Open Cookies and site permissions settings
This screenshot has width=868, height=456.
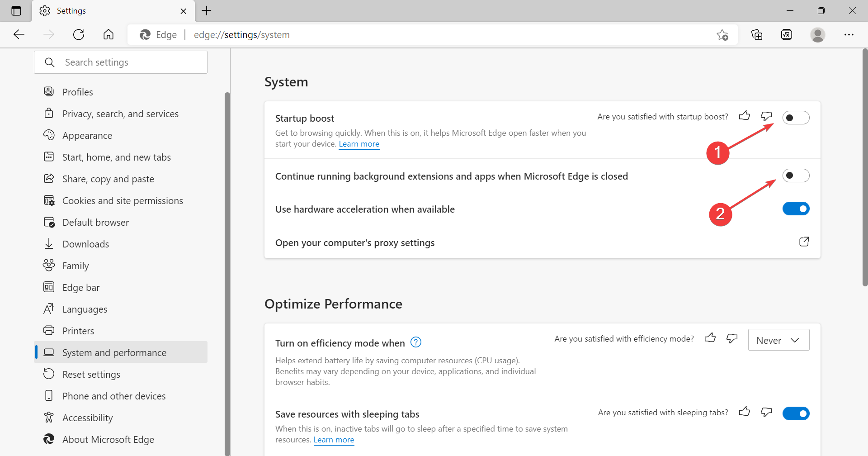[x=123, y=200]
